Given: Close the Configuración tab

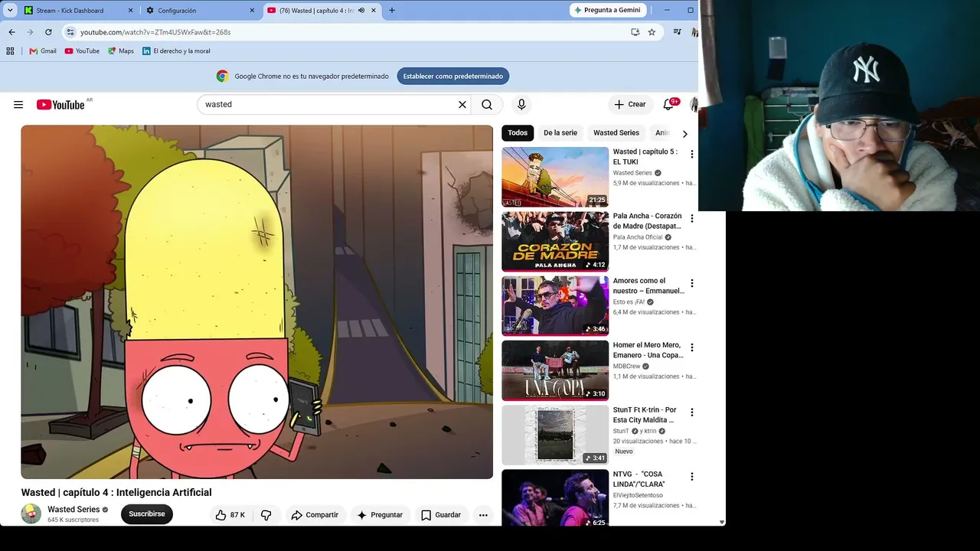Looking at the screenshot, I should click(252, 11).
